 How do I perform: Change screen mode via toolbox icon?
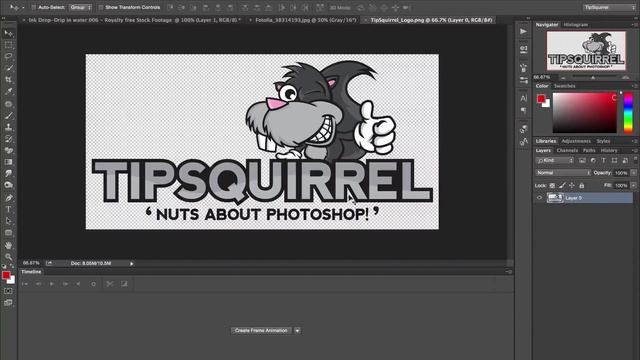[8, 303]
